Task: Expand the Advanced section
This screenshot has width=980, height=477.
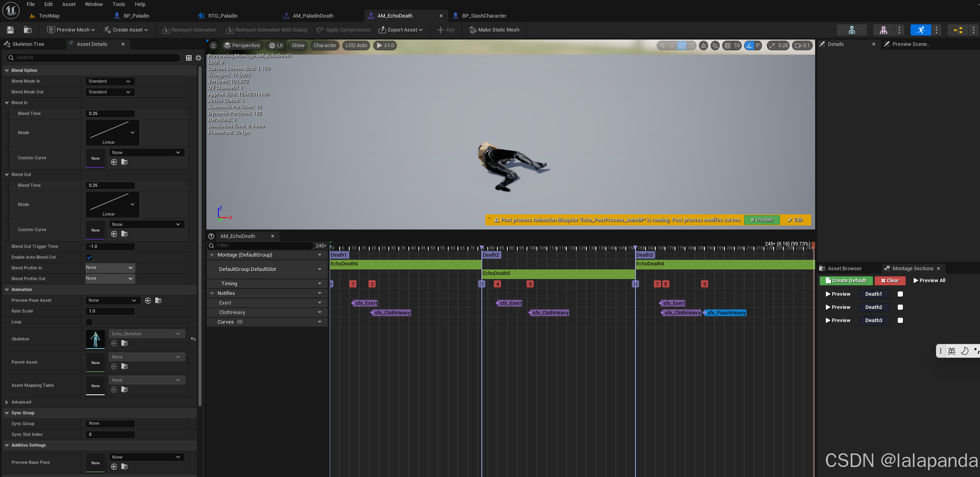Action: (7, 402)
